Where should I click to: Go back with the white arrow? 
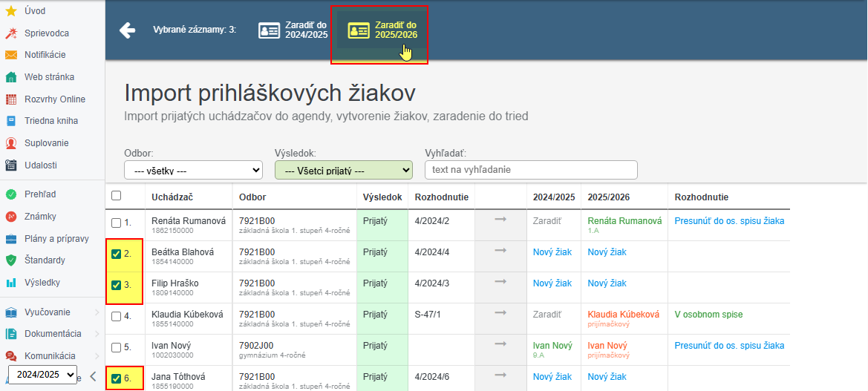(127, 30)
